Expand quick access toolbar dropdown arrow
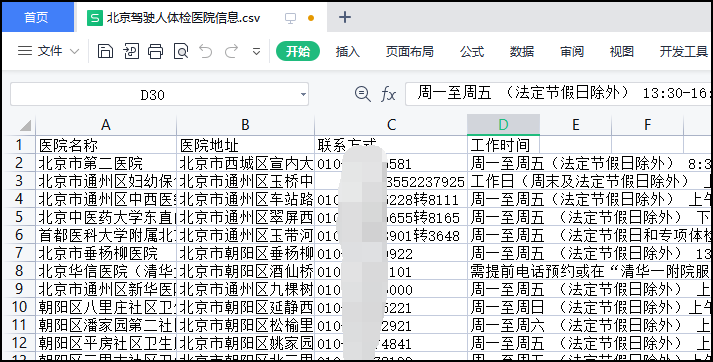 tap(256, 52)
